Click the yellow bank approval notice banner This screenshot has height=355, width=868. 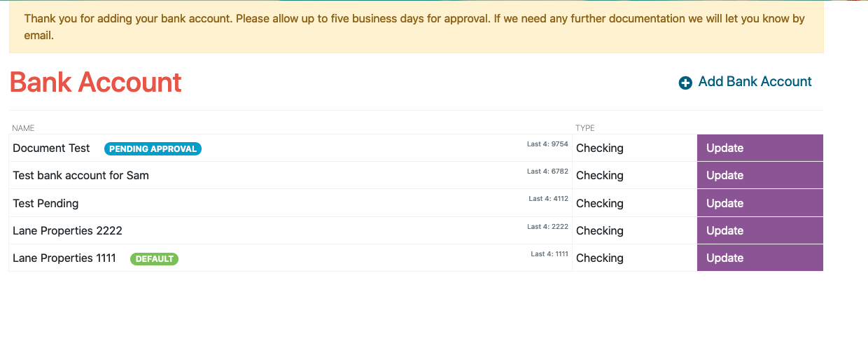click(x=416, y=27)
